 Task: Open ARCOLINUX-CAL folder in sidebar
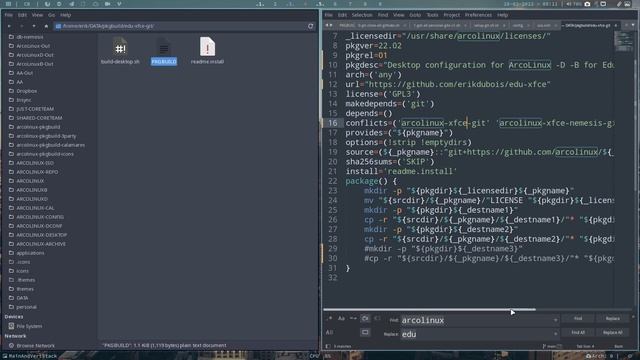coord(35,208)
